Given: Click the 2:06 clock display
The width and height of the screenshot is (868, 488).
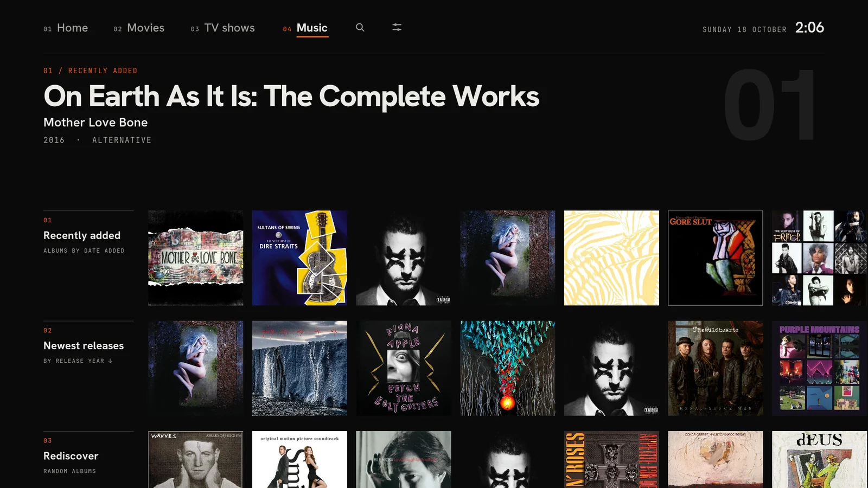Looking at the screenshot, I should [x=809, y=28].
